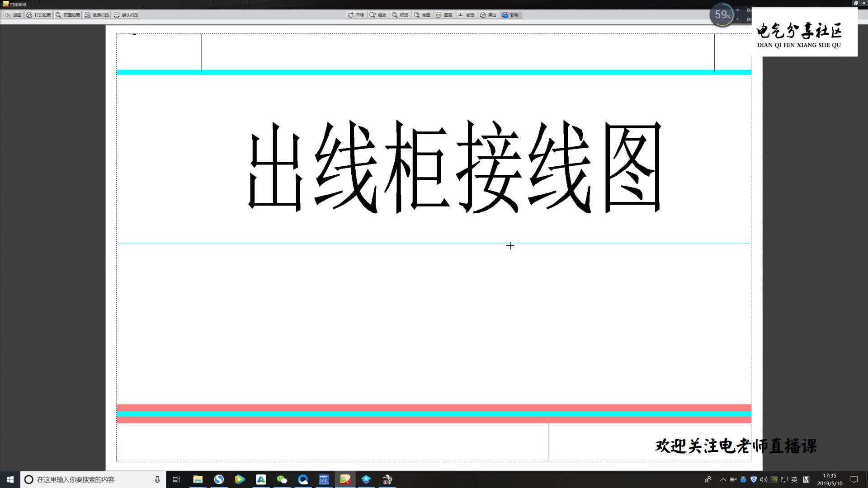Show 全图 full drawing view
The height and width of the screenshot is (488, 868).
pos(423,15)
